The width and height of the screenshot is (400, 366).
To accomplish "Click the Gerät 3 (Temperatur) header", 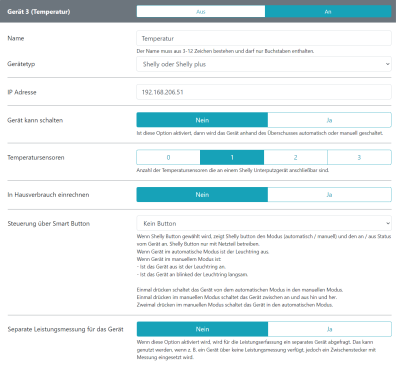I will point(39,12).
